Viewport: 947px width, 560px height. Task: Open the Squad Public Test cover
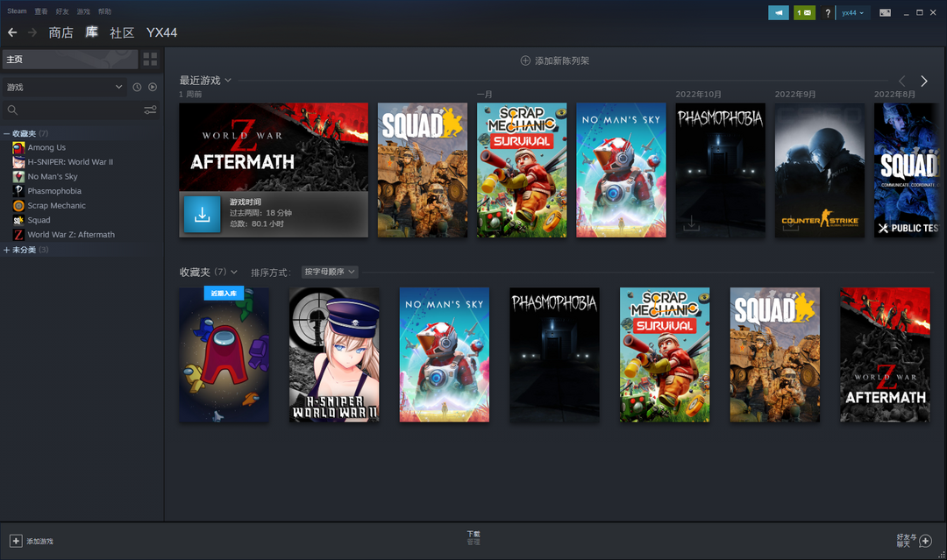coord(907,170)
